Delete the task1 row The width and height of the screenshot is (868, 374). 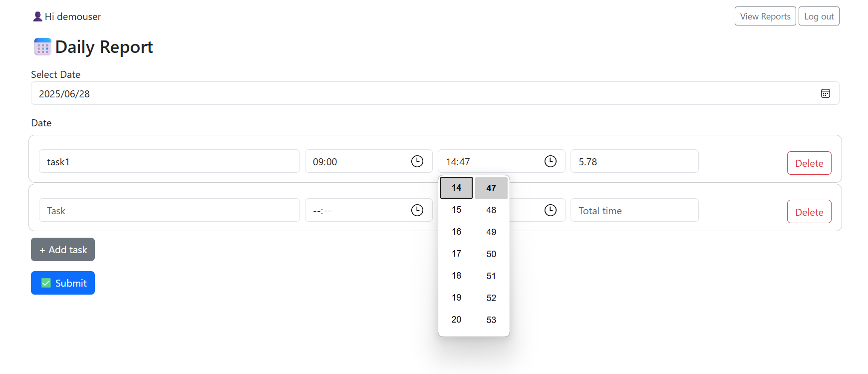point(809,163)
